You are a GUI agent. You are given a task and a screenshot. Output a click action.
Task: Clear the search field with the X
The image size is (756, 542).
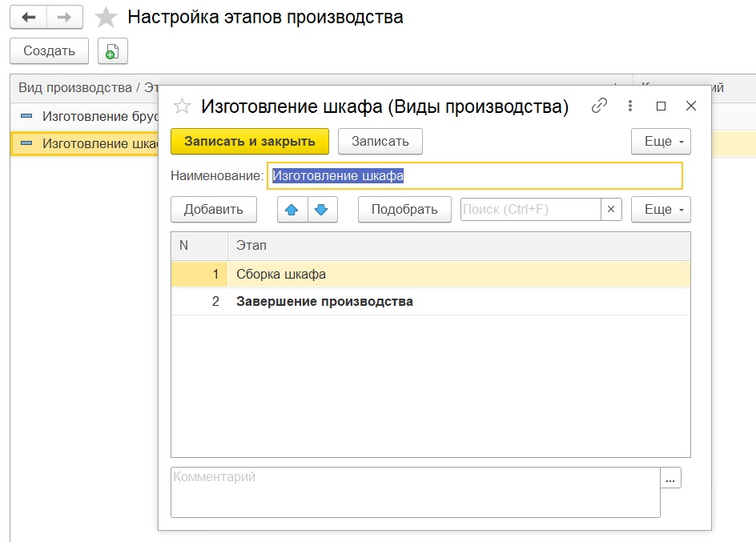pyautogui.click(x=611, y=210)
